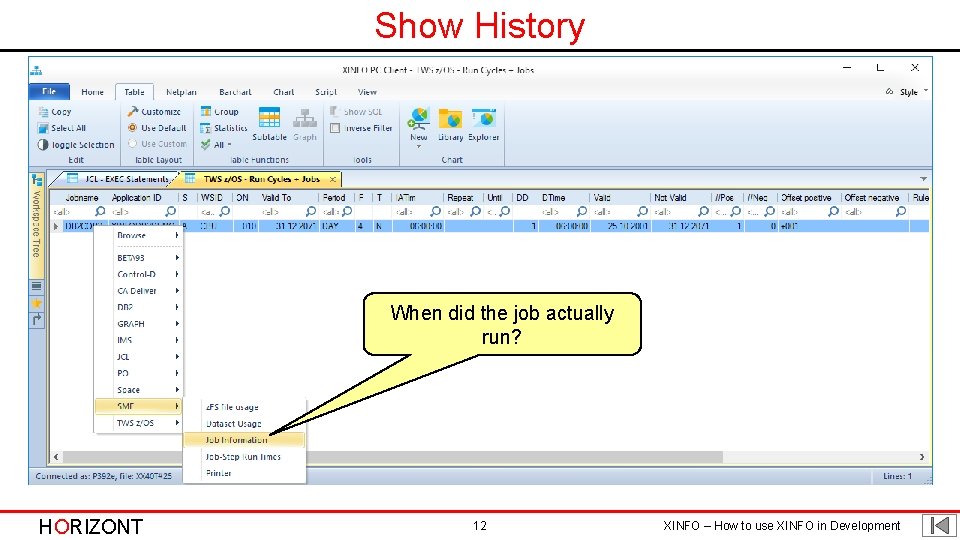Screen dimensions: 960x540
Task: Click the star favorites icon in sidebar
Action: pyautogui.click(x=37, y=303)
